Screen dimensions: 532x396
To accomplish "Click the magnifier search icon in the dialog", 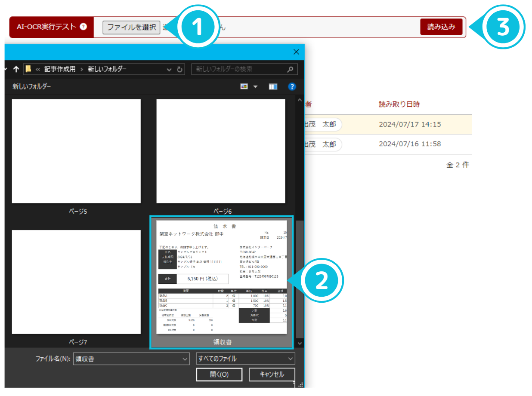I will point(291,69).
